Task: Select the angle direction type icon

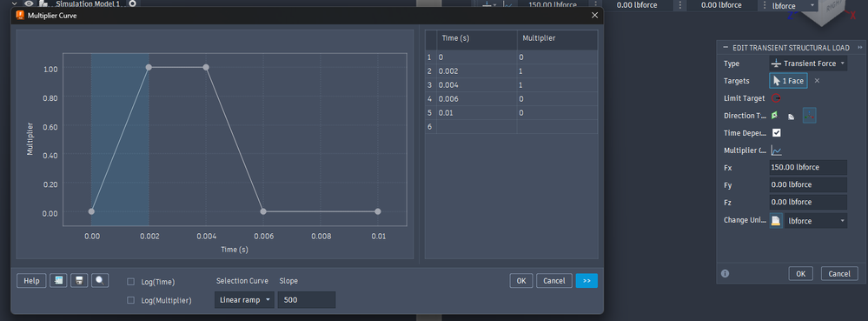Action: 792,116
